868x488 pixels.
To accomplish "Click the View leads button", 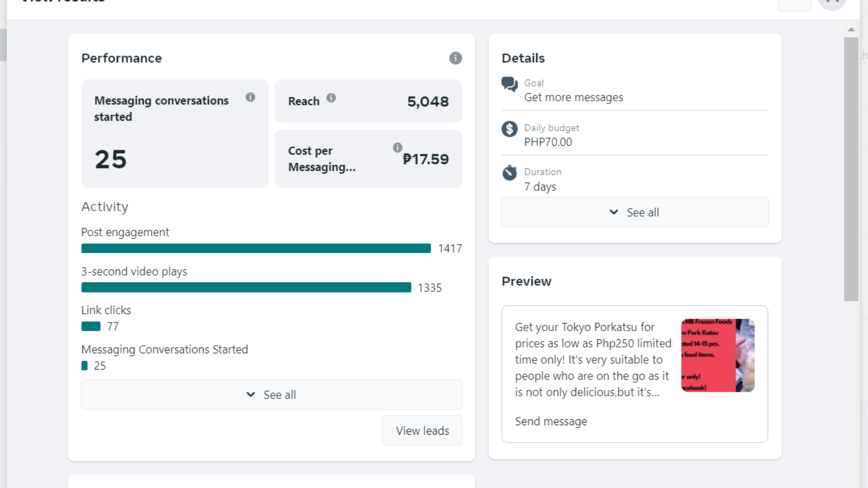I will coord(422,431).
